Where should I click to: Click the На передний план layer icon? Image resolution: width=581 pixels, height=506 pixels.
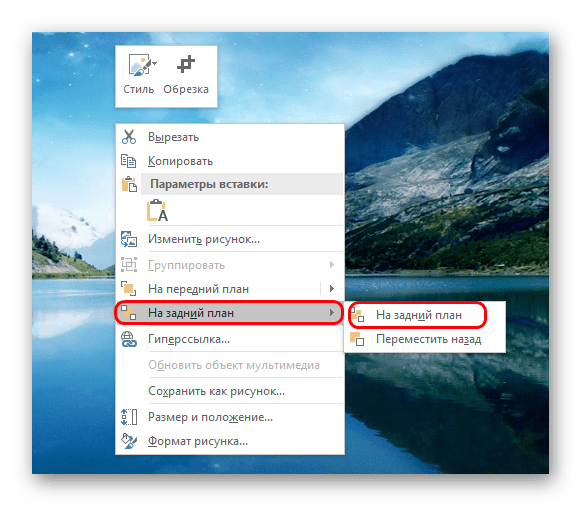pos(129,289)
